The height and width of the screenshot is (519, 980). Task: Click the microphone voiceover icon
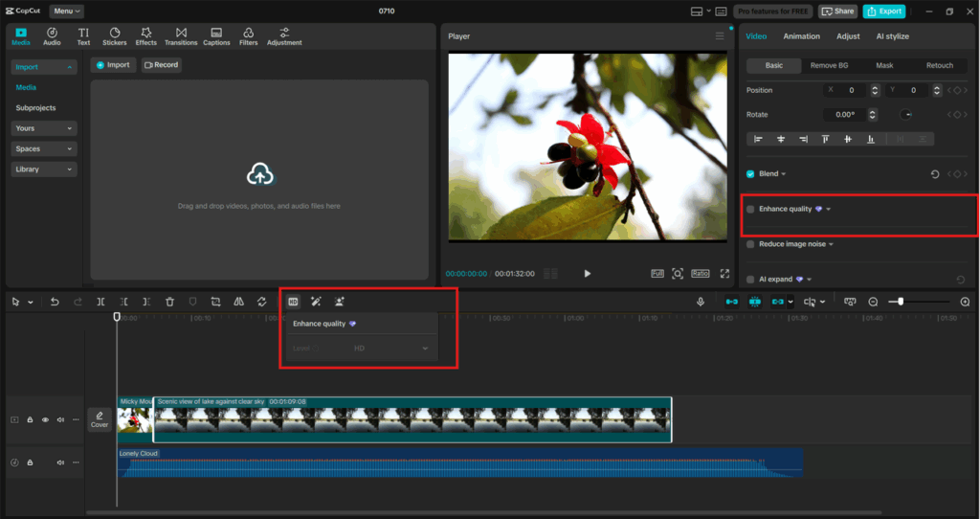701,302
